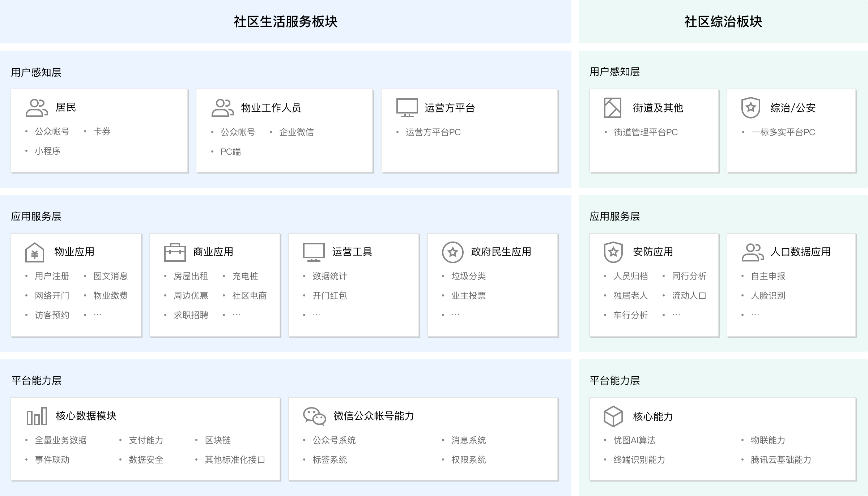Click the 运营方平台 monitor icon
Image resolution: width=868 pixels, height=496 pixels.
point(407,108)
